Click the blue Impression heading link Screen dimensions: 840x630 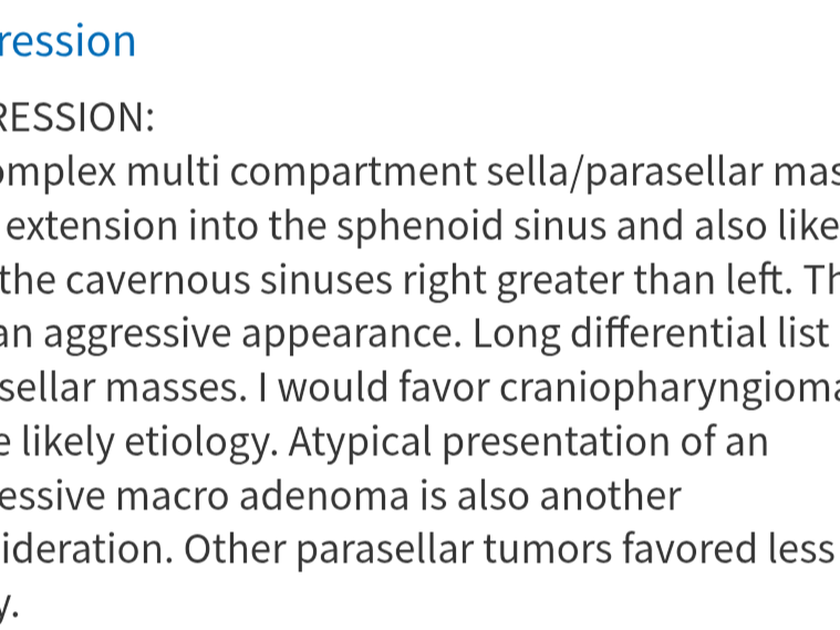67,41
